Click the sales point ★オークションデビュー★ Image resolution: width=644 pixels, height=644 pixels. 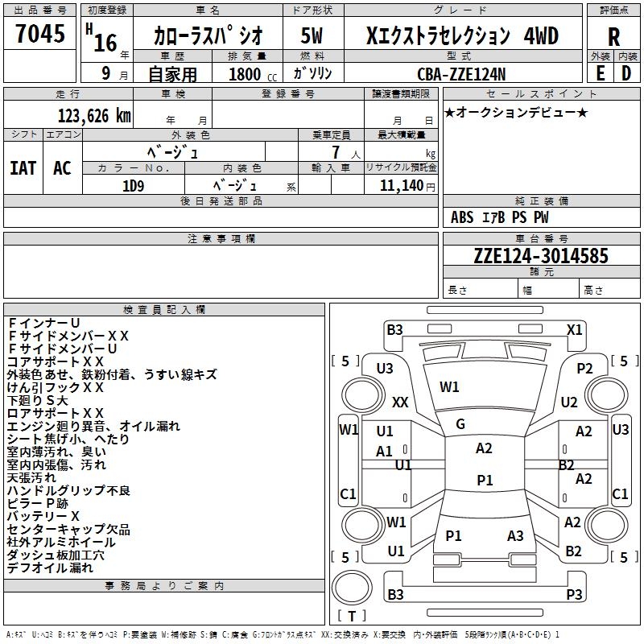[516, 112]
